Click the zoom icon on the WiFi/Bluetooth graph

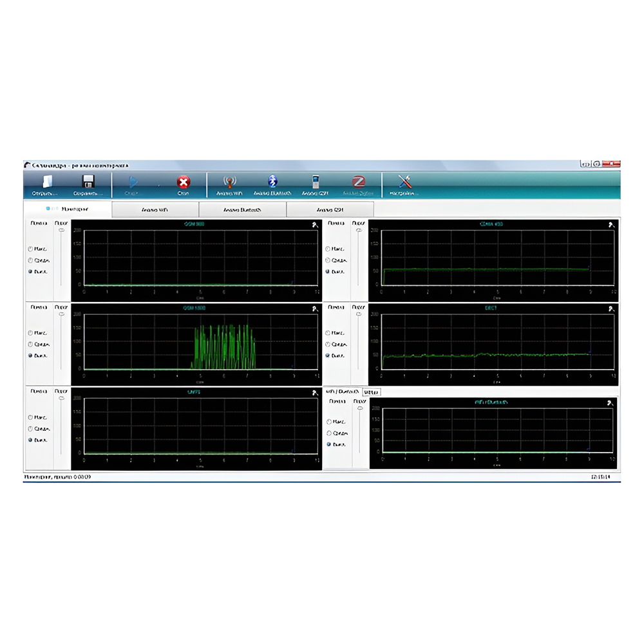pos(609,403)
